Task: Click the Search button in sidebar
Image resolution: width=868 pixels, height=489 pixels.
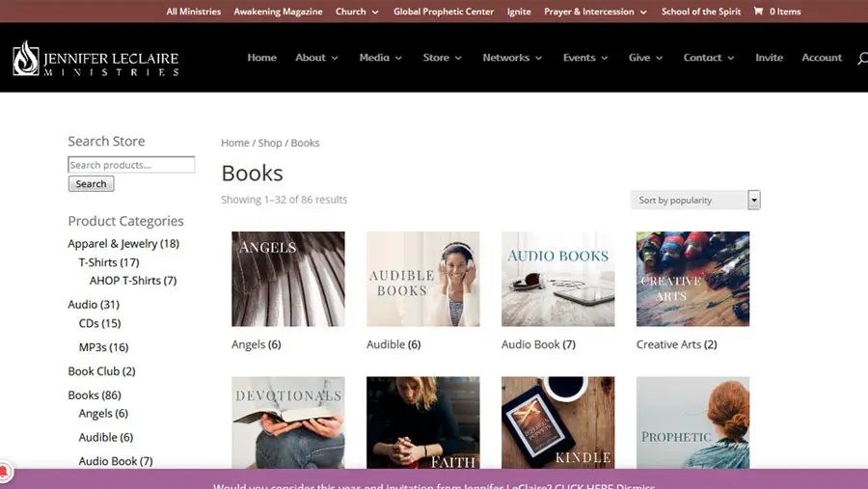Action: click(x=91, y=184)
